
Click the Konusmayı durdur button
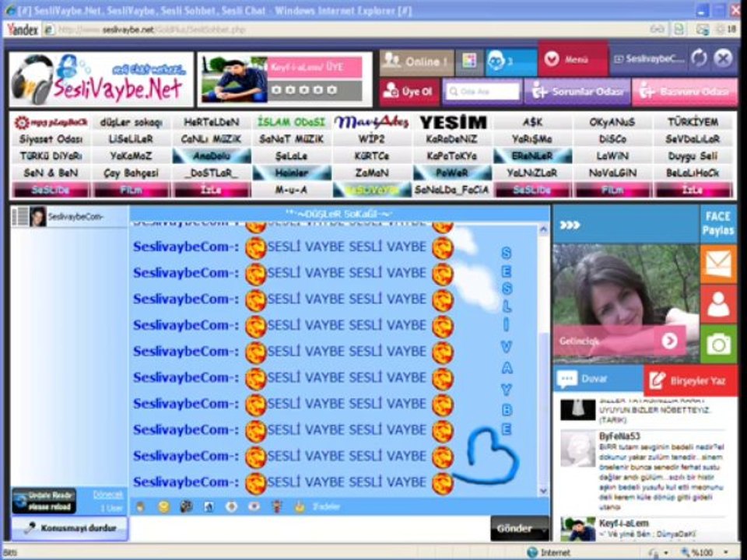coord(69,528)
